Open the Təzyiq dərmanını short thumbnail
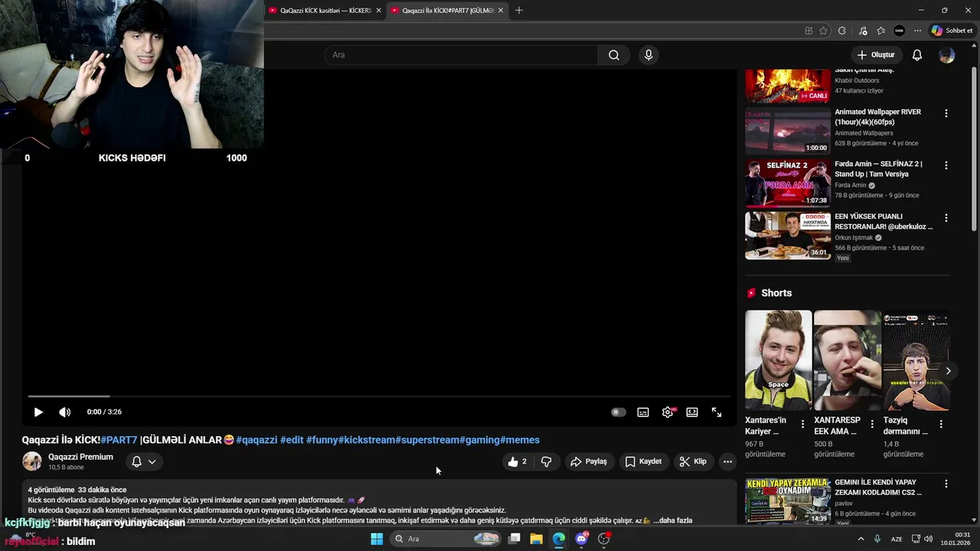Screen dimensions: 980x551 (x=916, y=360)
